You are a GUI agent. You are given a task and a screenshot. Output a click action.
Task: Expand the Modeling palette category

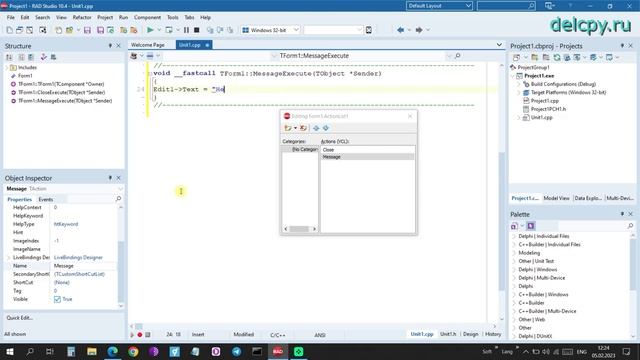(x=514, y=253)
